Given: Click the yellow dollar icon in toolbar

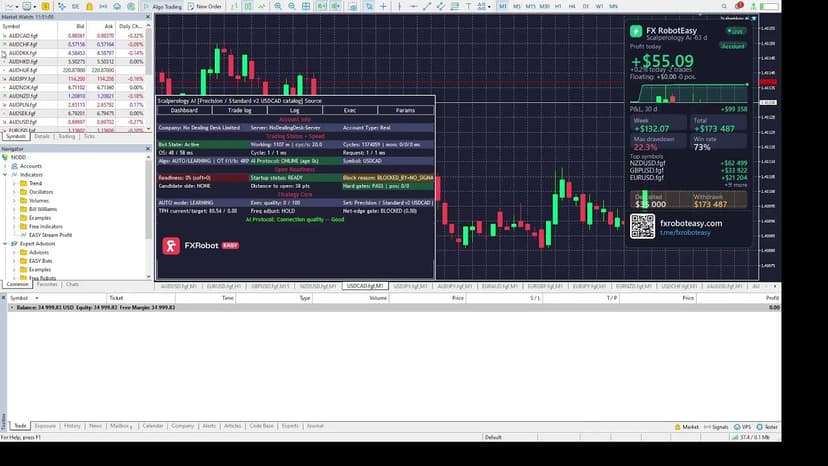Looking at the screenshot, I should click(x=45, y=6).
